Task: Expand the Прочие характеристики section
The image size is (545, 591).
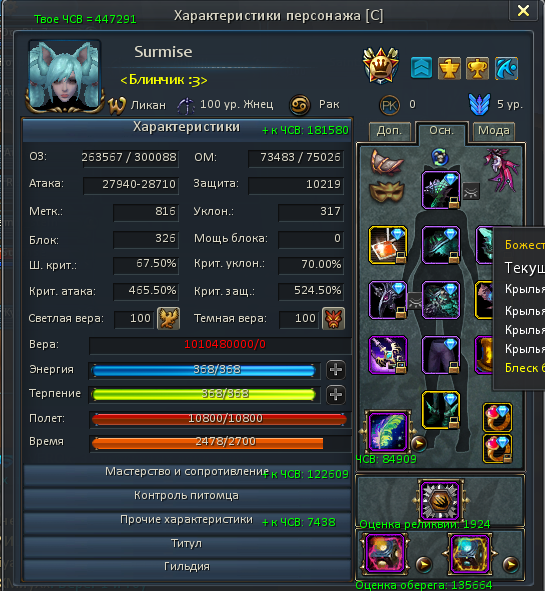Action: pos(187,521)
